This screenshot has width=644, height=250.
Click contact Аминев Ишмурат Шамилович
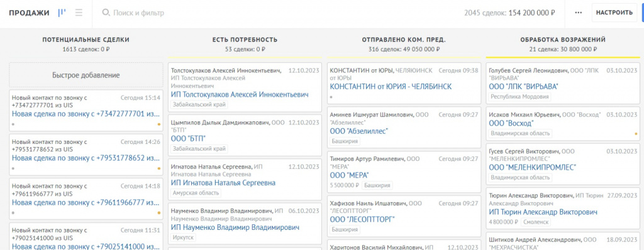coord(372,114)
